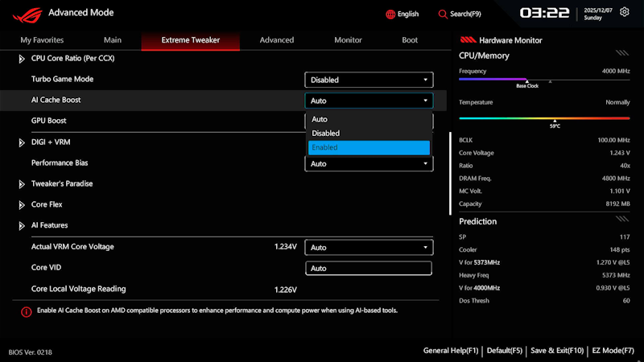Expand the Core Flex submenu

point(22,205)
